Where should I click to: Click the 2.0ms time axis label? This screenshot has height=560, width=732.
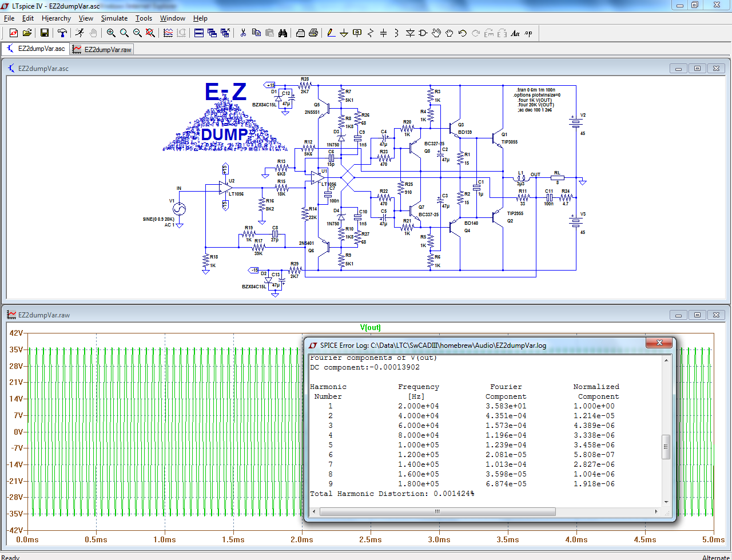tap(301, 539)
